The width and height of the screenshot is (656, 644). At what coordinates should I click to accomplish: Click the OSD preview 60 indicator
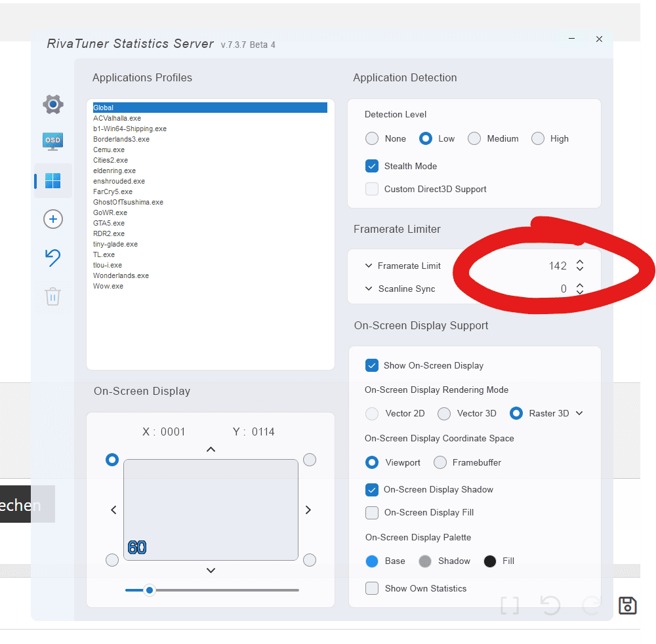[x=137, y=547]
